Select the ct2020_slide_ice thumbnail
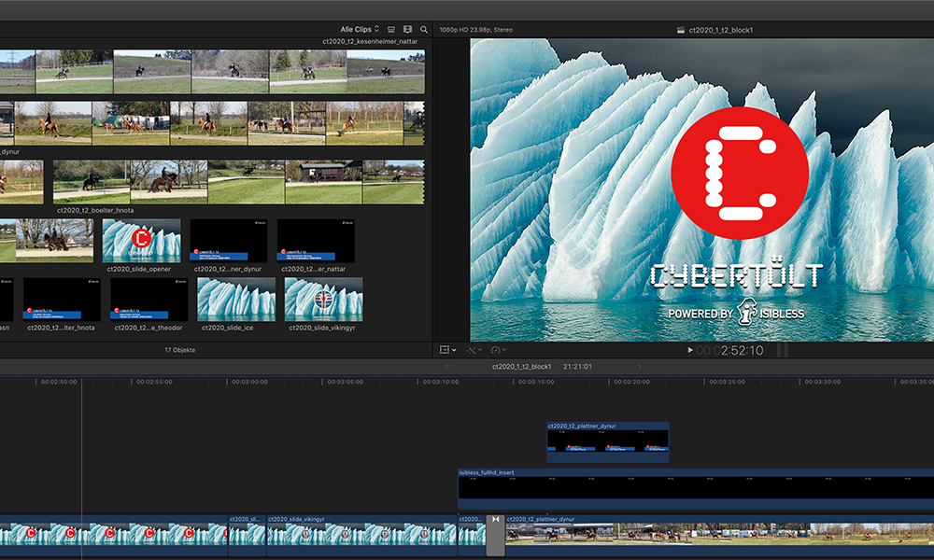Image resolution: width=934 pixels, height=560 pixels. [236, 300]
